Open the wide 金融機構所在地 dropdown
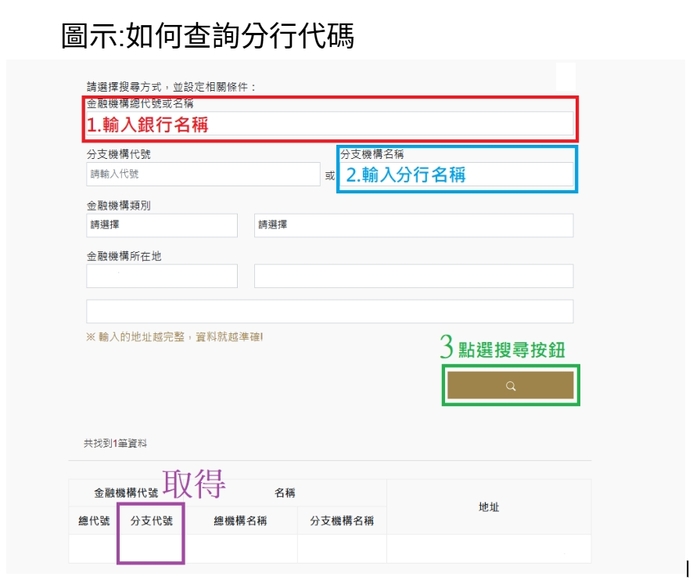Screen dimensions: 700x580 (x=414, y=276)
